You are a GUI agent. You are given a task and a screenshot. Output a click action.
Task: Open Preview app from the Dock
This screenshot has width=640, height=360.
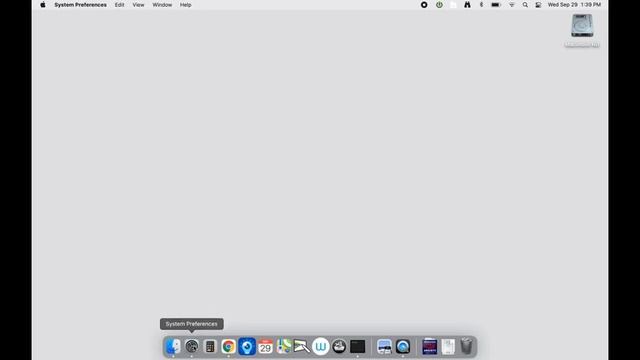(x=384, y=347)
